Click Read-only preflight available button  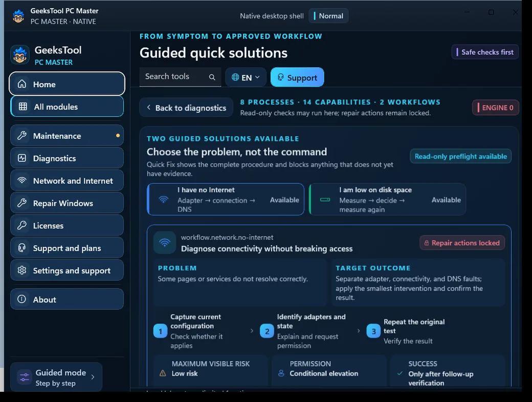[x=460, y=156]
